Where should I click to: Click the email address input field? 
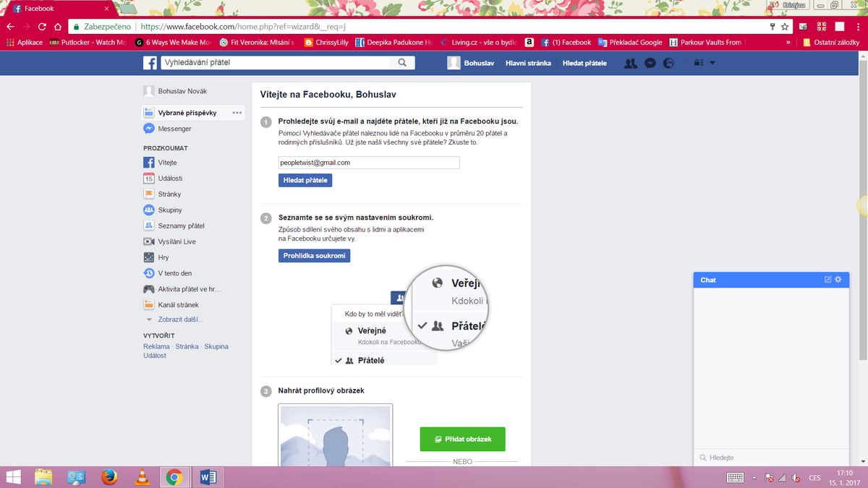pos(369,163)
